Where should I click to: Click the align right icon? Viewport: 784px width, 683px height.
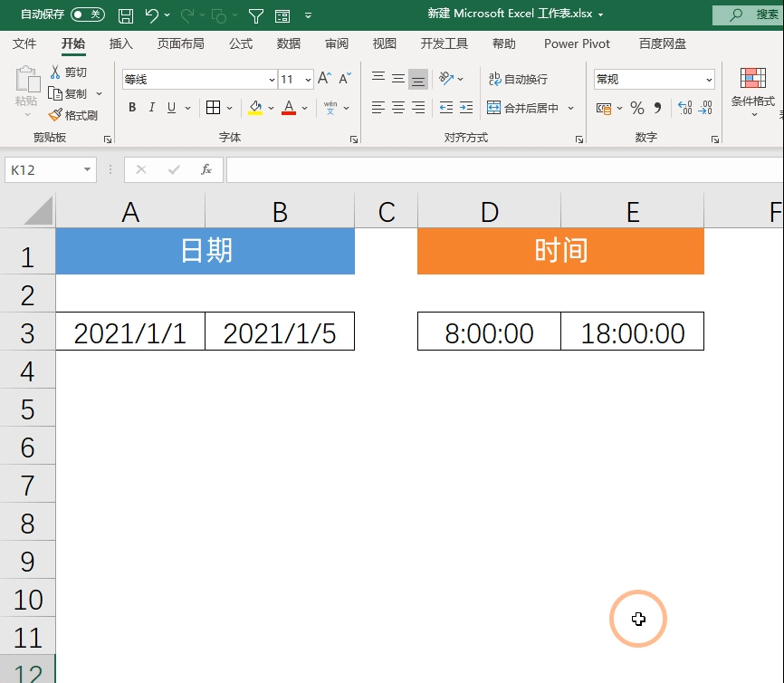[x=418, y=107]
